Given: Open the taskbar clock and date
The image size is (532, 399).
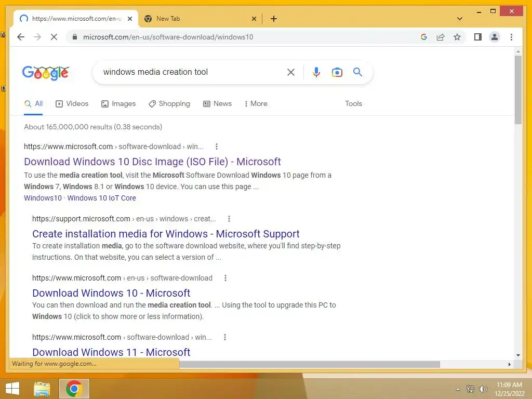Looking at the screenshot, I should click(510, 389).
